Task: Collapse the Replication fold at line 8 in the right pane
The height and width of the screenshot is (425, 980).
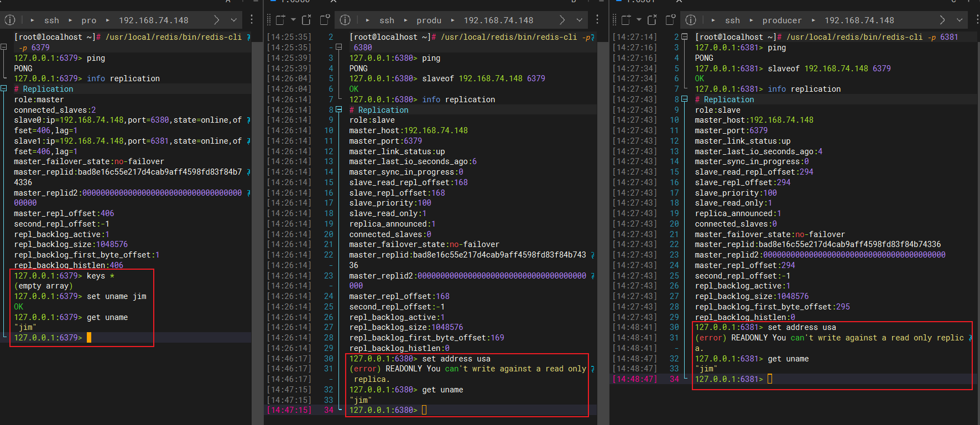Action: click(685, 99)
